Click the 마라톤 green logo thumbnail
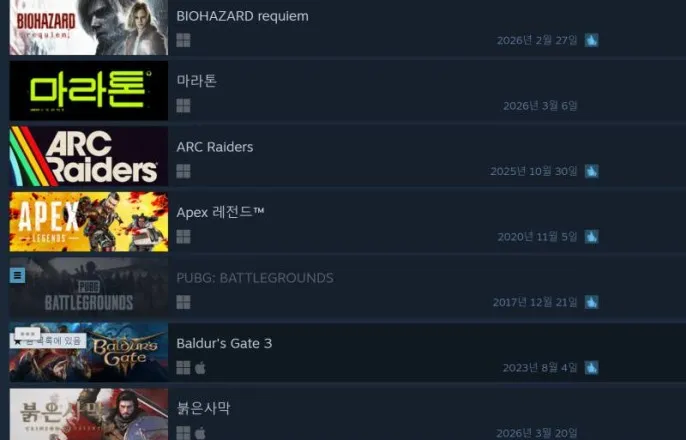 coord(89,91)
